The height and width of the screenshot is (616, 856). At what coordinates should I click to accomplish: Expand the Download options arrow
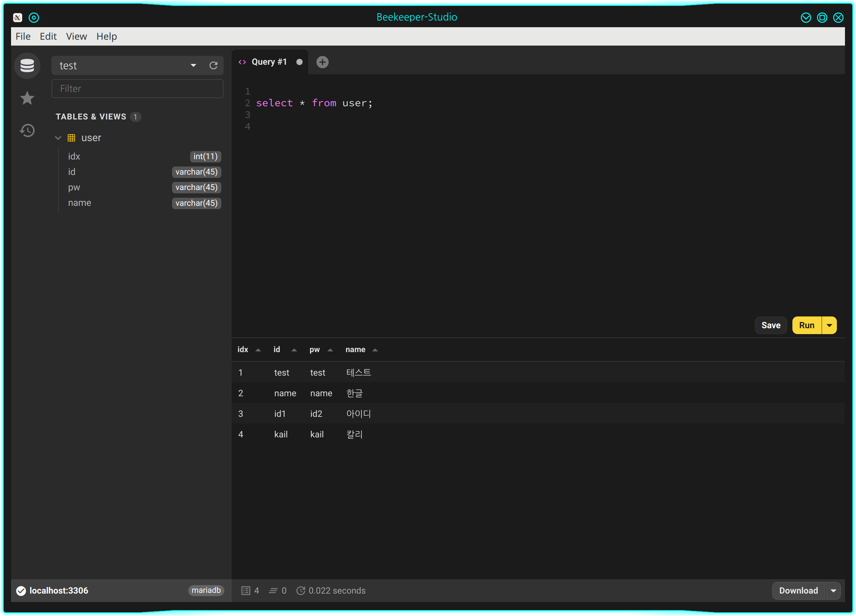833,590
